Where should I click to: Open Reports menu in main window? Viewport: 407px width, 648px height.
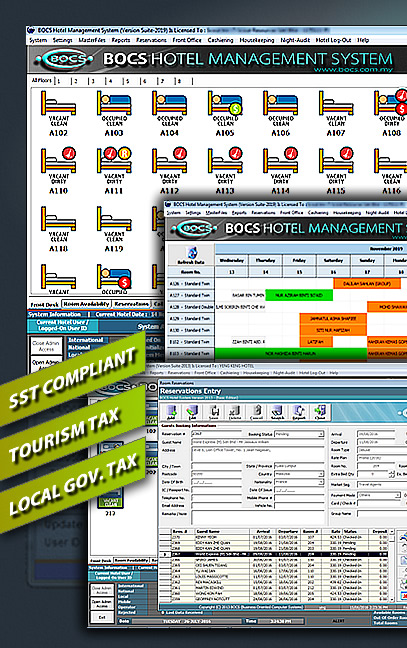121,40
